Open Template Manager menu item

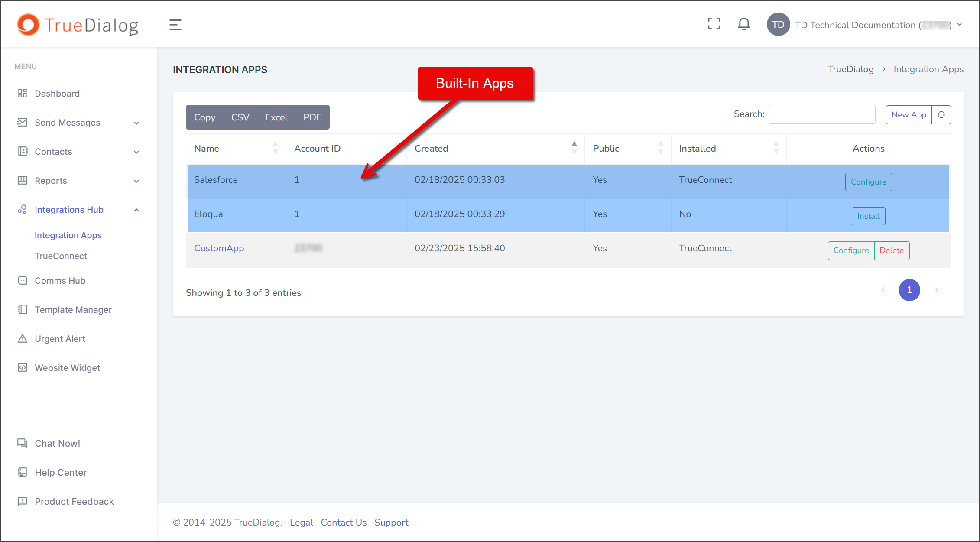point(73,310)
